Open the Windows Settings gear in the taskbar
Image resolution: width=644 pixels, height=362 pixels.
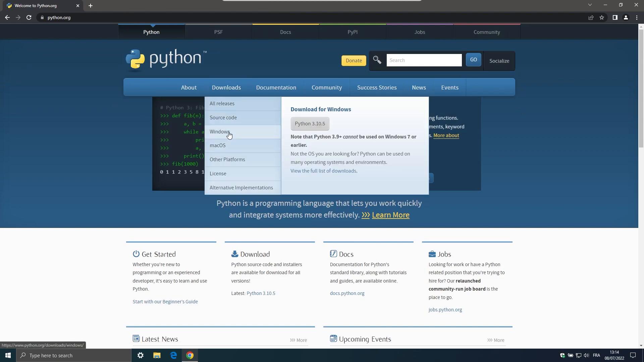[141, 355]
